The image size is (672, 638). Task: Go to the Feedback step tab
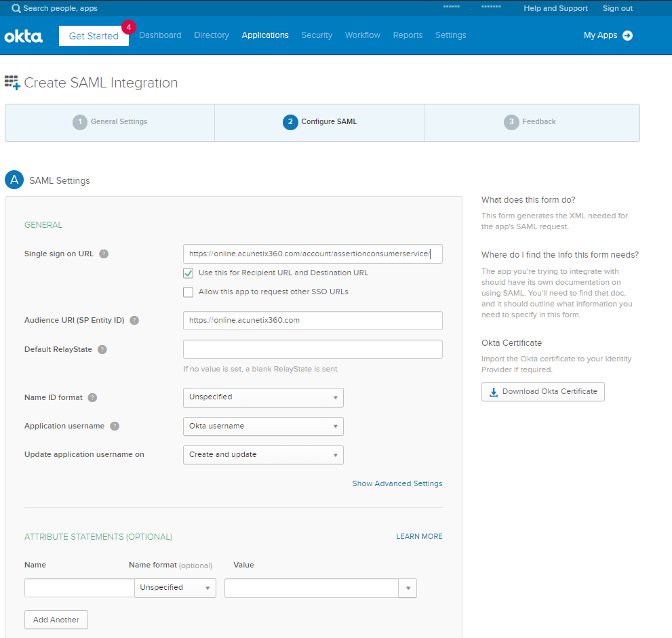pos(532,123)
